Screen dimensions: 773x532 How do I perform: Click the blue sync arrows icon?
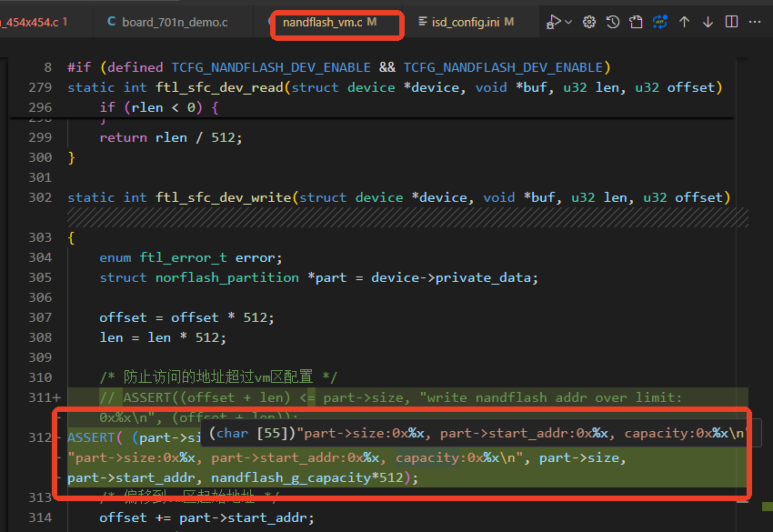click(659, 22)
